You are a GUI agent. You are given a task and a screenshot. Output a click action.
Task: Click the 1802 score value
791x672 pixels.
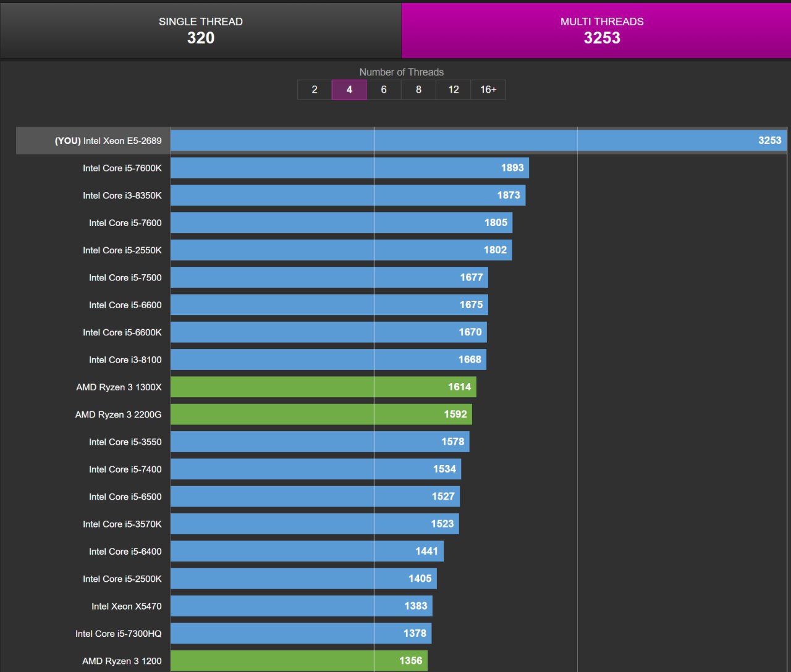click(x=495, y=250)
